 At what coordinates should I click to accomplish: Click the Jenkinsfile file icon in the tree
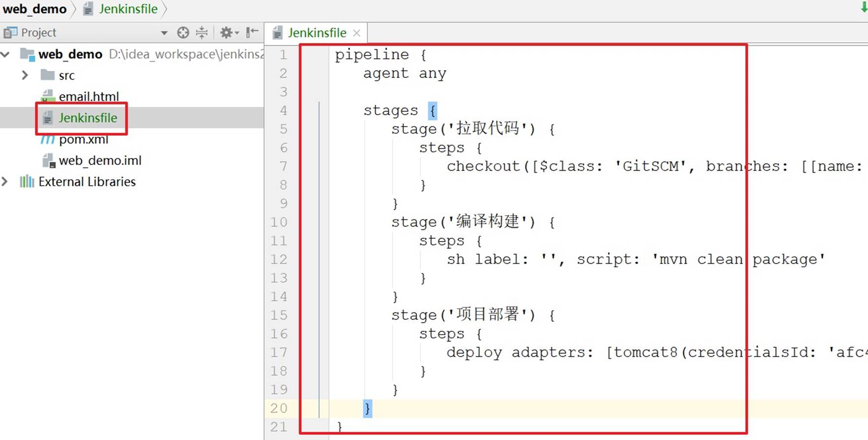click(48, 118)
